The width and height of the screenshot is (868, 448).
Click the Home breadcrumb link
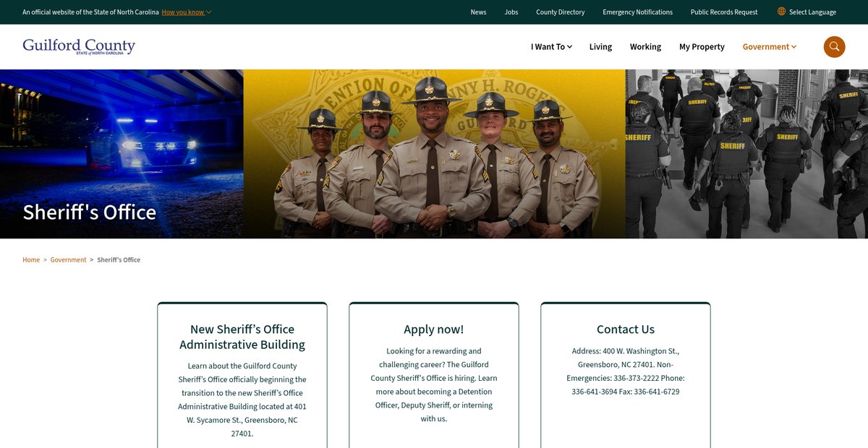[31, 260]
